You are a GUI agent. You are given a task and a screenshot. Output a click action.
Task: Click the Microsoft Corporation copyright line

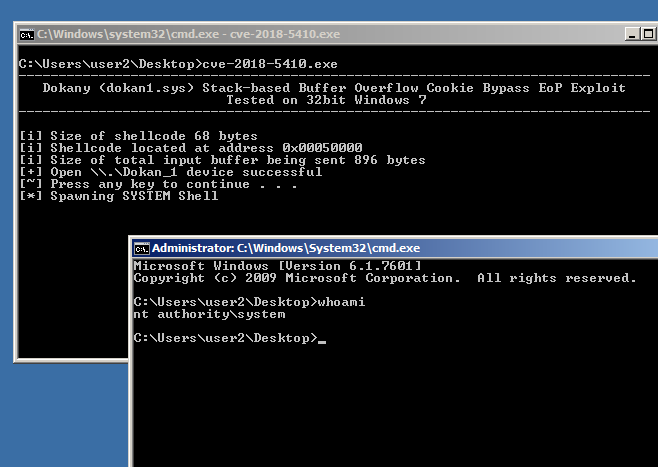click(384, 278)
